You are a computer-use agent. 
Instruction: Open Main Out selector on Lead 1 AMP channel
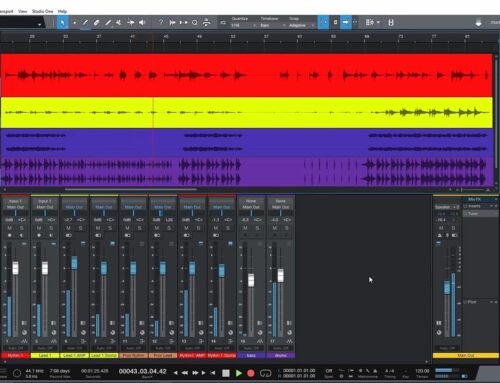(74, 207)
